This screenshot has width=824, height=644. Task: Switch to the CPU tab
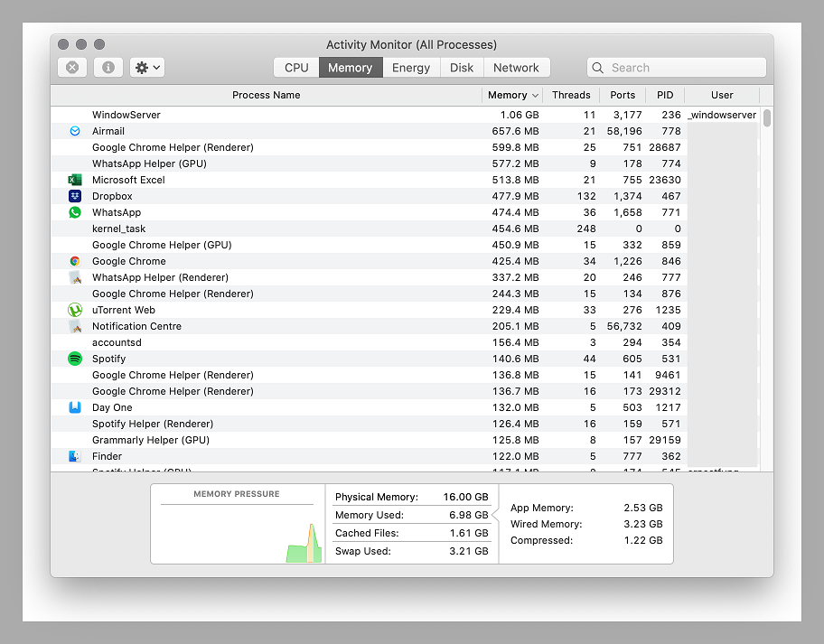tap(296, 67)
